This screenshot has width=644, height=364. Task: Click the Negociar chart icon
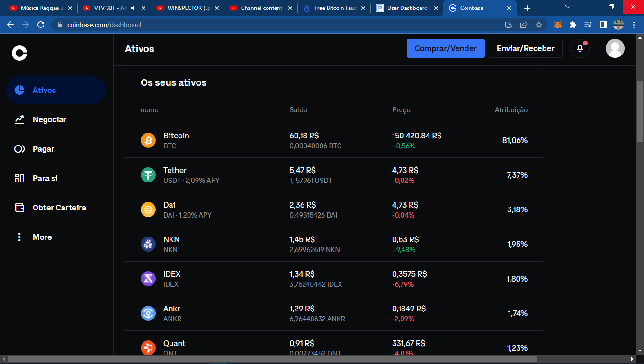[19, 119]
